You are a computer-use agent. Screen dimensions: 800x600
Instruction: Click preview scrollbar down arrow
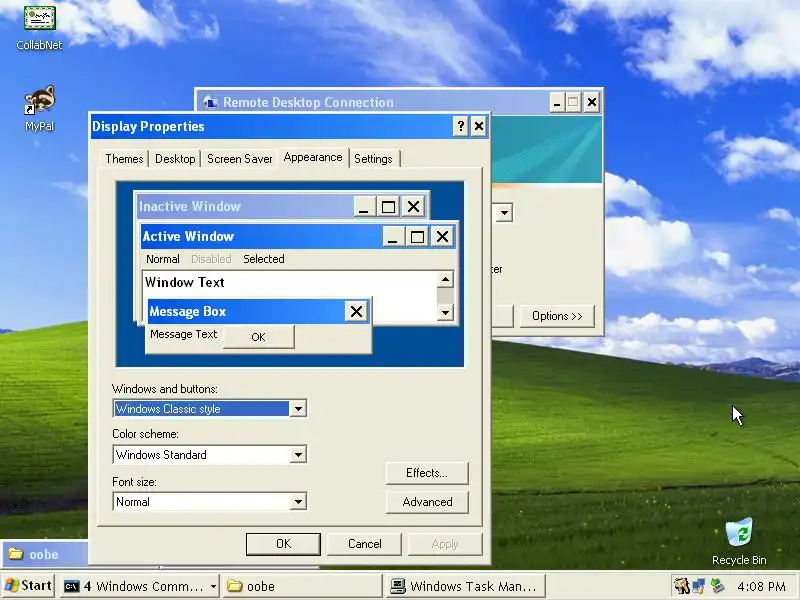pyautogui.click(x=445, y=312)
